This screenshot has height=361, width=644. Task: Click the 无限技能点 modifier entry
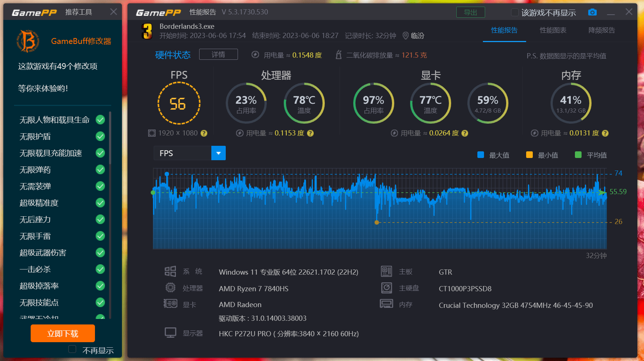pyautogui.click(x=39, y=302)
